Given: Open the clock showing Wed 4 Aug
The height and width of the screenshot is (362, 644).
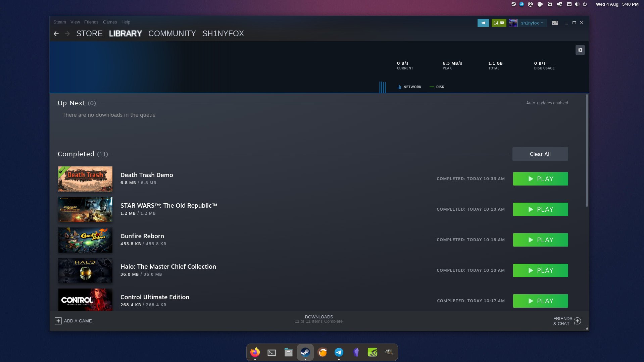Looking at the screenshot, I should point(617,4).
